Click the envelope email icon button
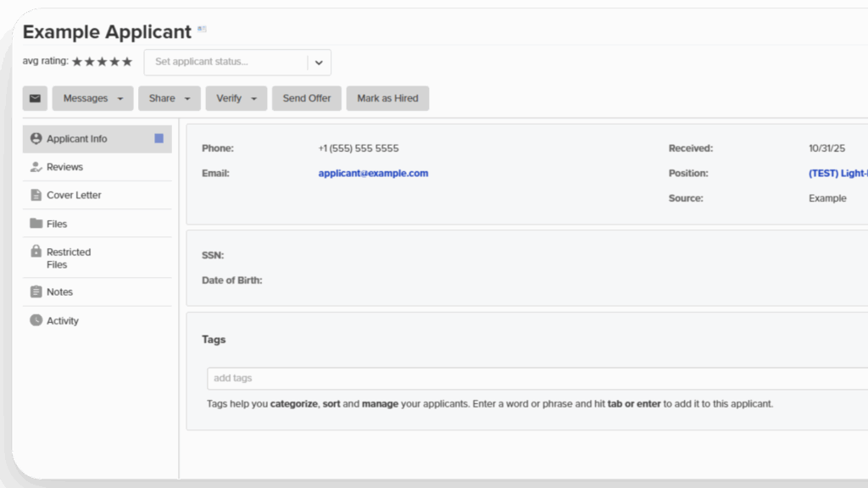868x488 pixels. (35, 98)
